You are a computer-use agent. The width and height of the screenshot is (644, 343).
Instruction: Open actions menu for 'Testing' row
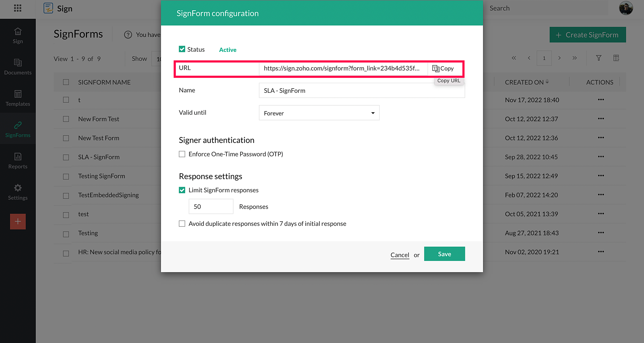pos(601,233)
